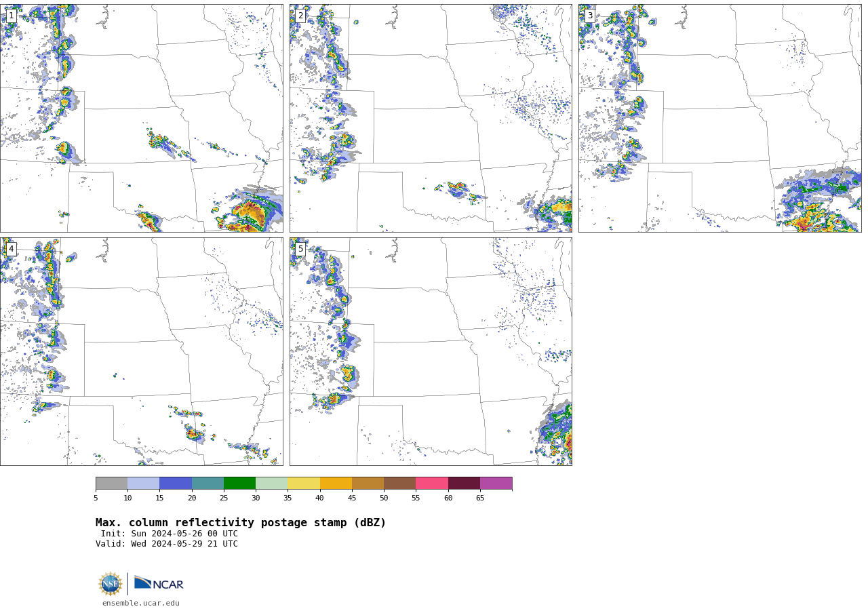Click the Init: Sun 2024-05-26 00 UTC line
This screenshot has height=611, width=868.
coord(169,534)
